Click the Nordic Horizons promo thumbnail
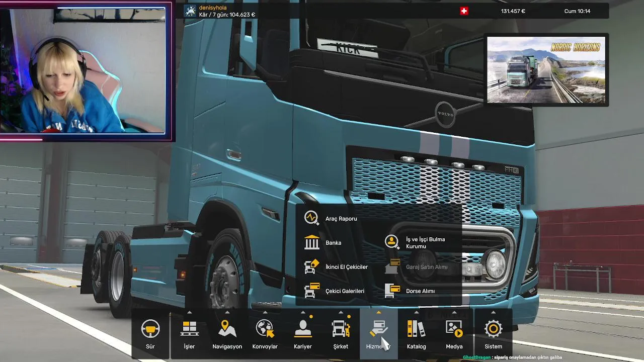Viewport: 644px width, 362px height. pos(546,70)
